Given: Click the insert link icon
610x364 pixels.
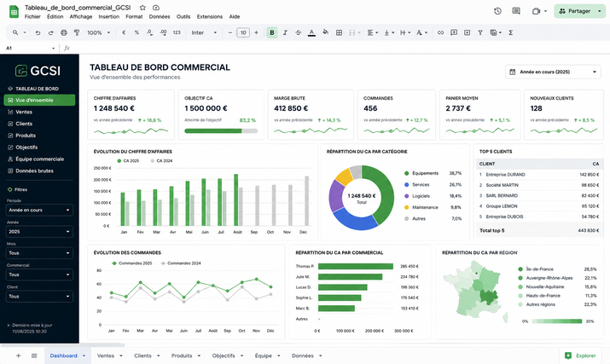Looking at the screenshot, I should [440, 32].
